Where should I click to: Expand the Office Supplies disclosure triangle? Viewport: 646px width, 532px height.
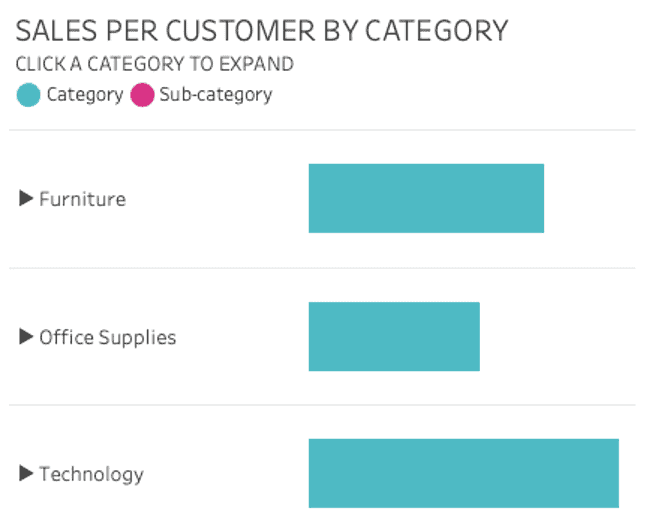coord(27,337)
